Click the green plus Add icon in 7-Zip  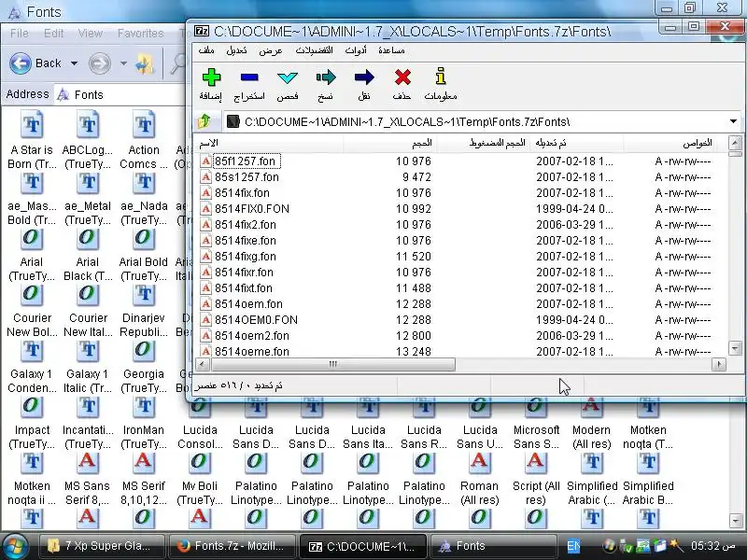pyautogui.click(x=211, y=77)
